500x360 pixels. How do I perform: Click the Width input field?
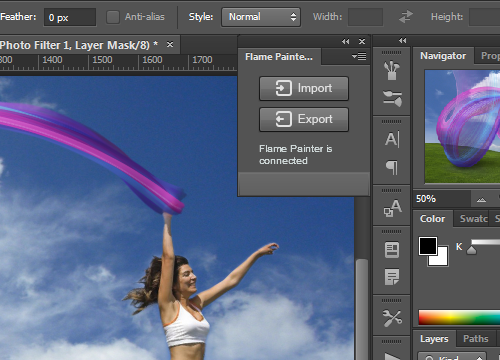click(365, 17)
